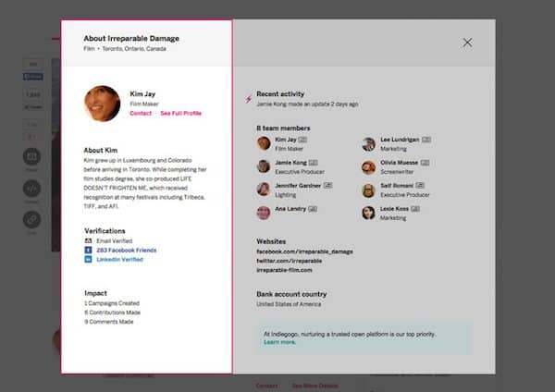Click the Facebook verification icon

(x=88, y=251)
